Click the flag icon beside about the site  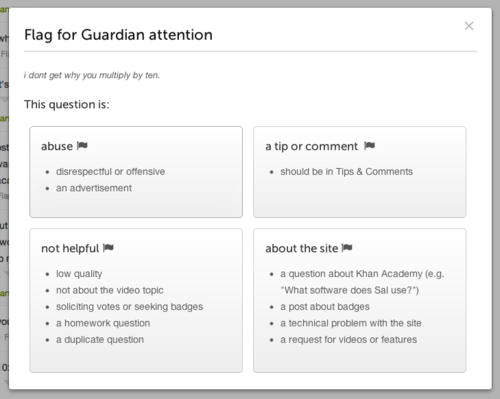point(347,248)
